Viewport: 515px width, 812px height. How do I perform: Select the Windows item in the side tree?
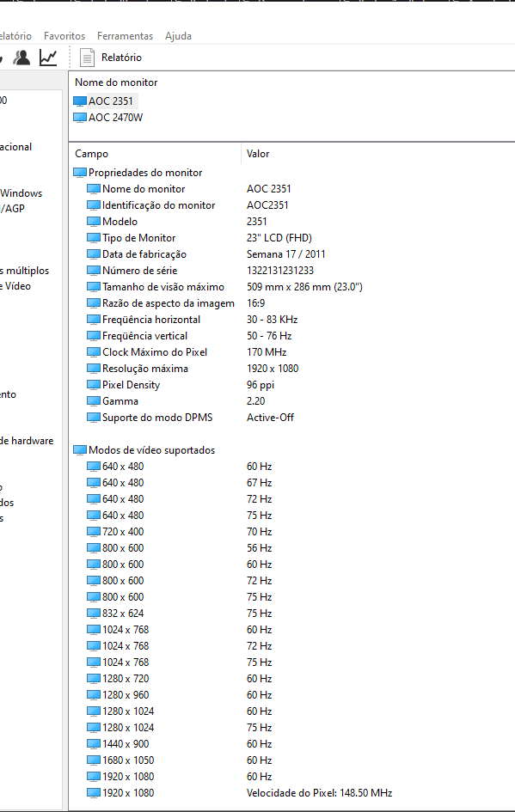click(21, 193)
